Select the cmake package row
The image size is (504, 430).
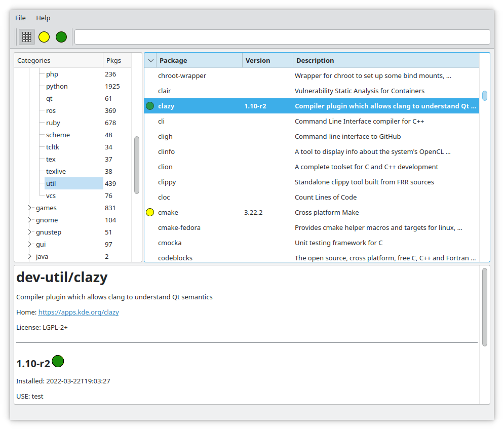pos(168,213)
